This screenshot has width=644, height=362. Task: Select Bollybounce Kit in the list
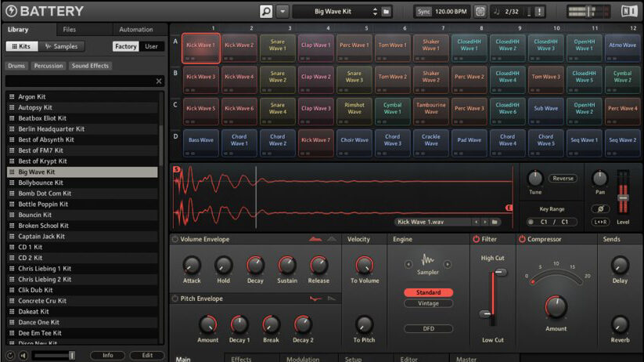point(82,183)
